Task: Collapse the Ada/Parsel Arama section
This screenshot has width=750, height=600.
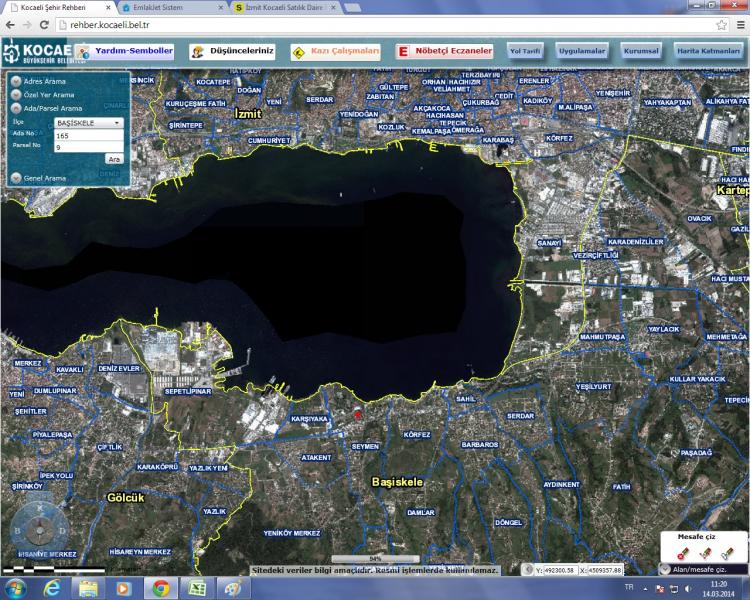Action: (x=16, y=108)
